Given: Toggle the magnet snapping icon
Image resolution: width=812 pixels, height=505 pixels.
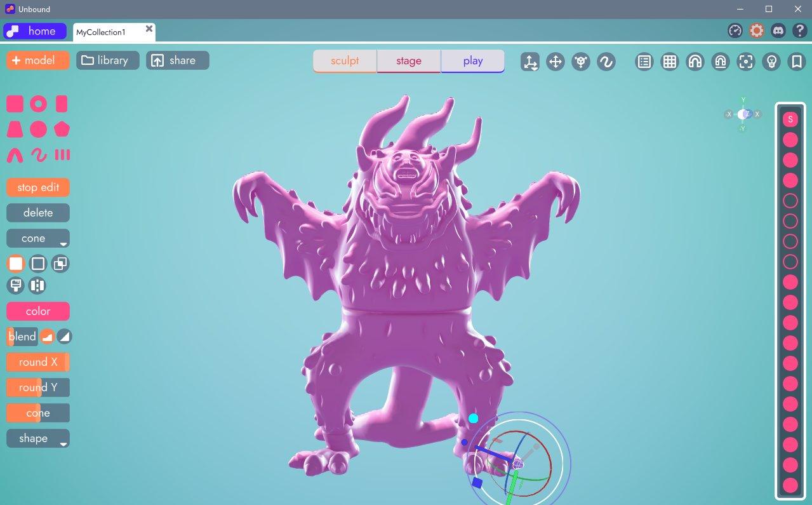Looking at the screenshot, I should pos(695,62).
